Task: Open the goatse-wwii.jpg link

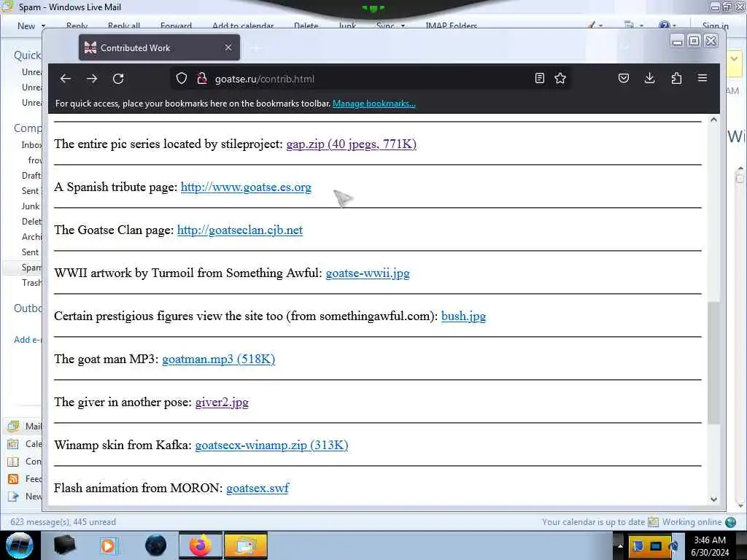Action: pos(368,273)
